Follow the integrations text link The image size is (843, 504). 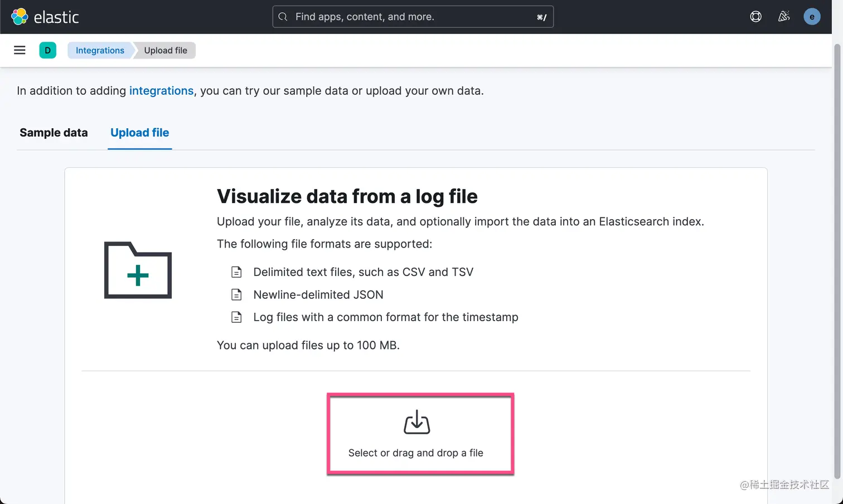tap(161, 91)
